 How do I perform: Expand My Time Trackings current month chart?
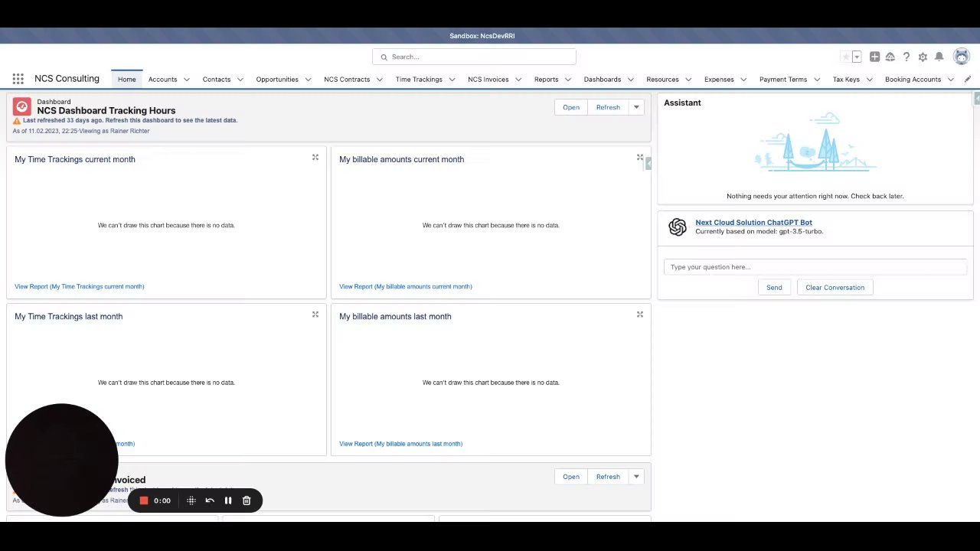coord(315,158)
